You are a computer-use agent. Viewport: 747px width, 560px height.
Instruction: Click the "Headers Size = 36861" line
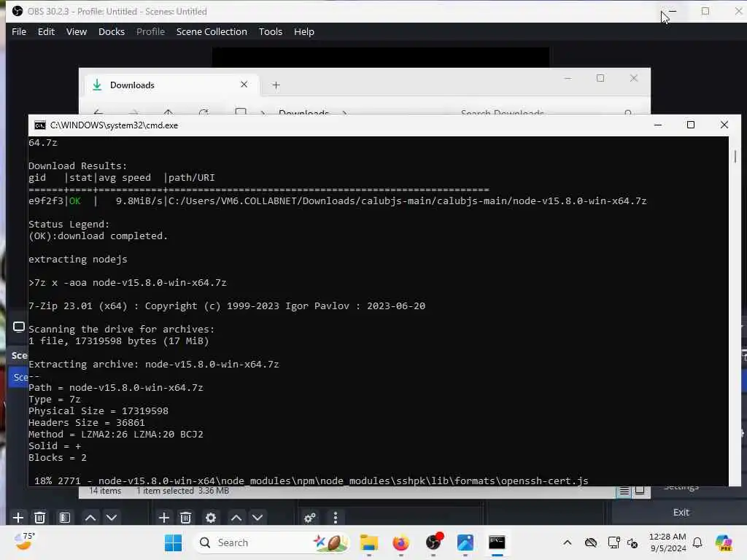point(86,422)
